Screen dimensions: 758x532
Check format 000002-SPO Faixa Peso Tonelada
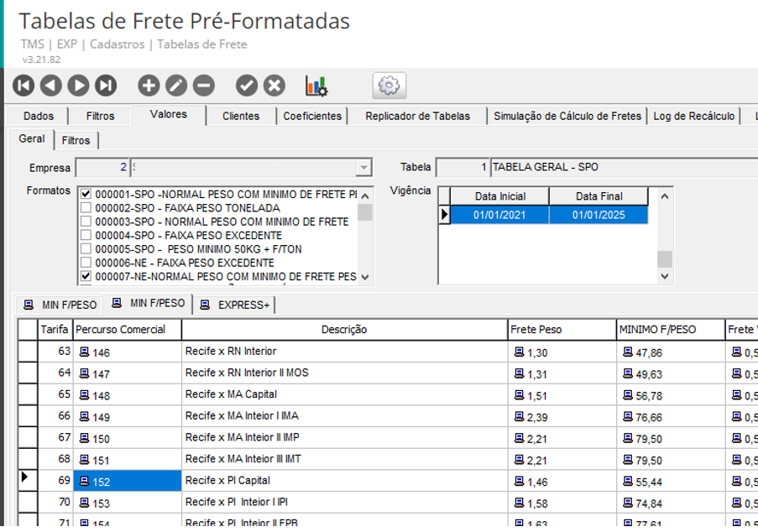(86, 208)
